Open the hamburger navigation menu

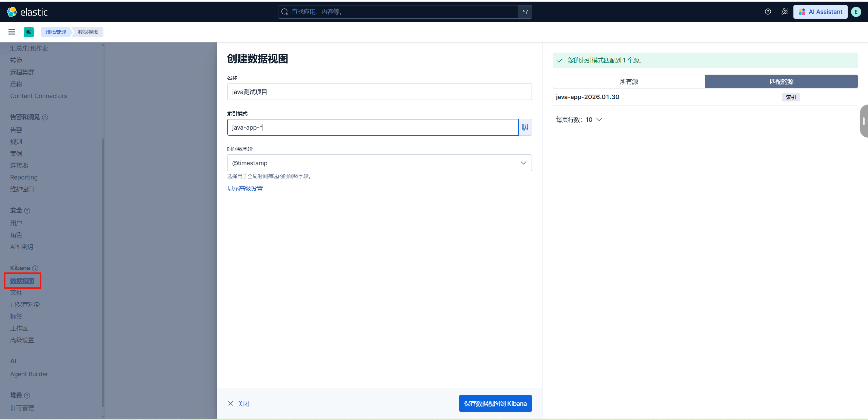click(12, 32)
